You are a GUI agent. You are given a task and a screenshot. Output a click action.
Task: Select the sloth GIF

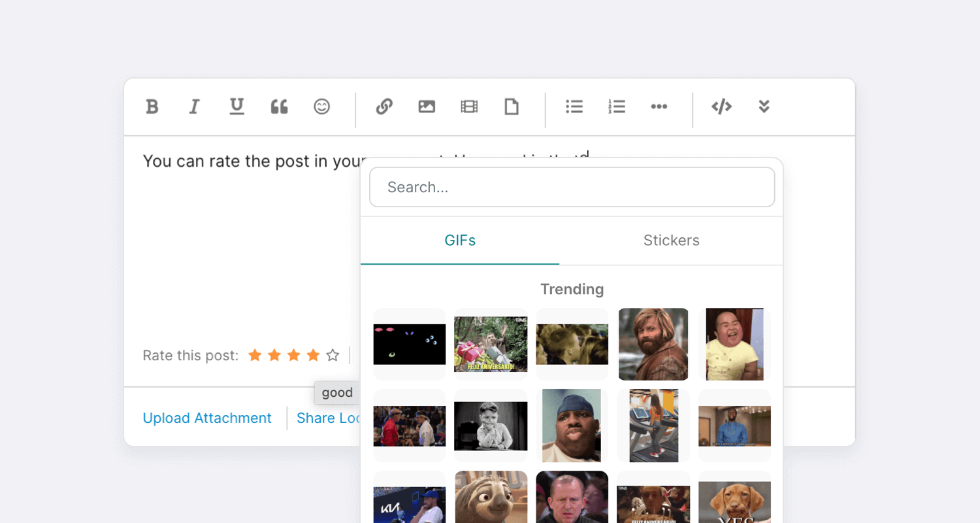[491, 497]
